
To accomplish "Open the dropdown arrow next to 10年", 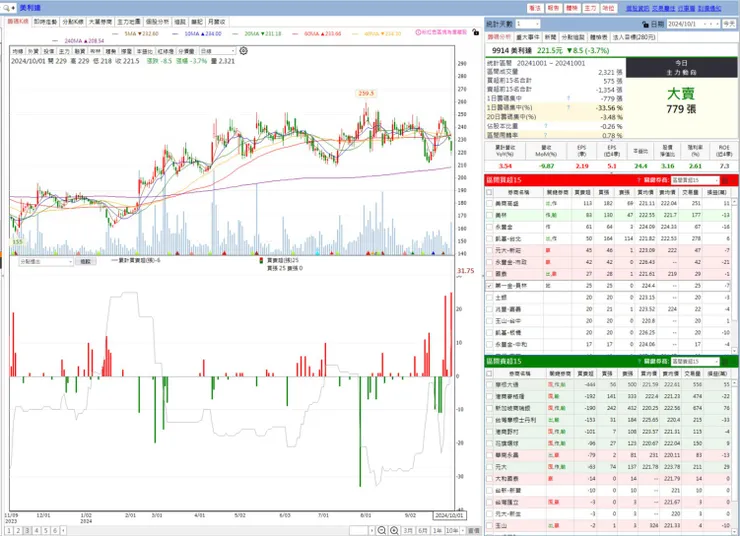I will coord(462,531).
